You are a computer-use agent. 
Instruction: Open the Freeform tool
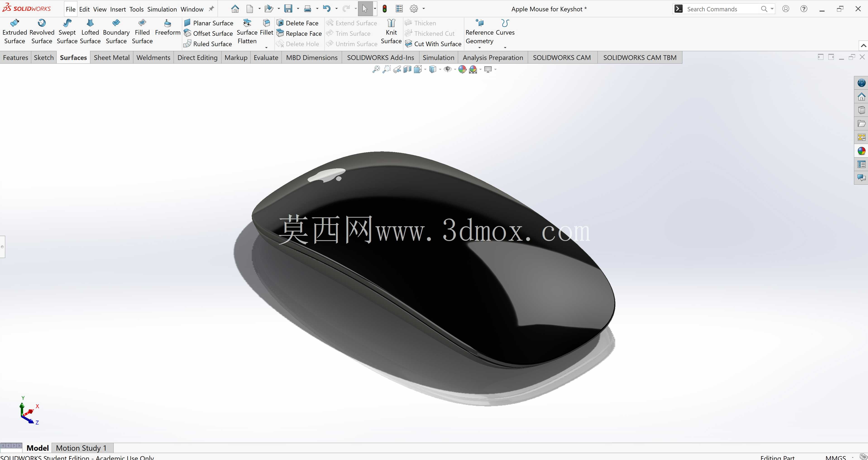click(x=167, y=28)
